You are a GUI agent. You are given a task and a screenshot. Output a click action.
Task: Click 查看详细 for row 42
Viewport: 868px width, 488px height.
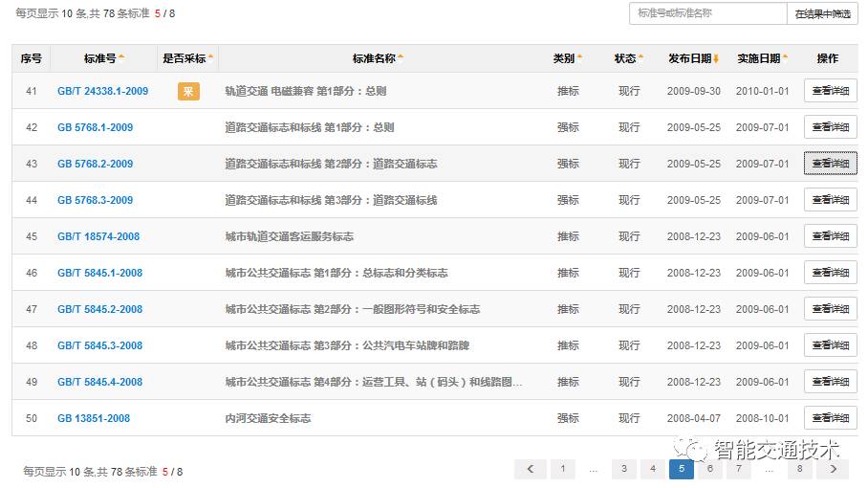[x=831, y=127]
